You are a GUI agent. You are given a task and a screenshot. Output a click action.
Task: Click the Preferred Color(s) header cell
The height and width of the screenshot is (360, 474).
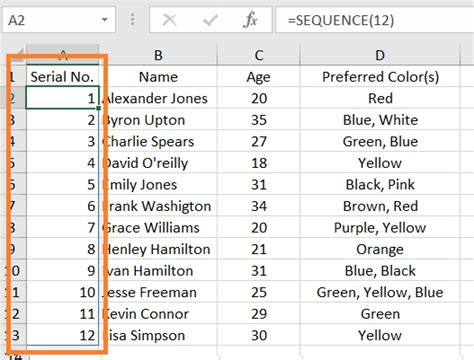click(380, 77)
